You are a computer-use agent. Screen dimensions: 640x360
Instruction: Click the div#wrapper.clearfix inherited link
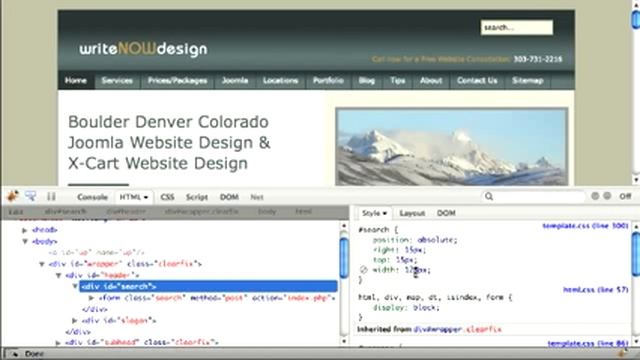pyautogui.click(x=457, y=329)
